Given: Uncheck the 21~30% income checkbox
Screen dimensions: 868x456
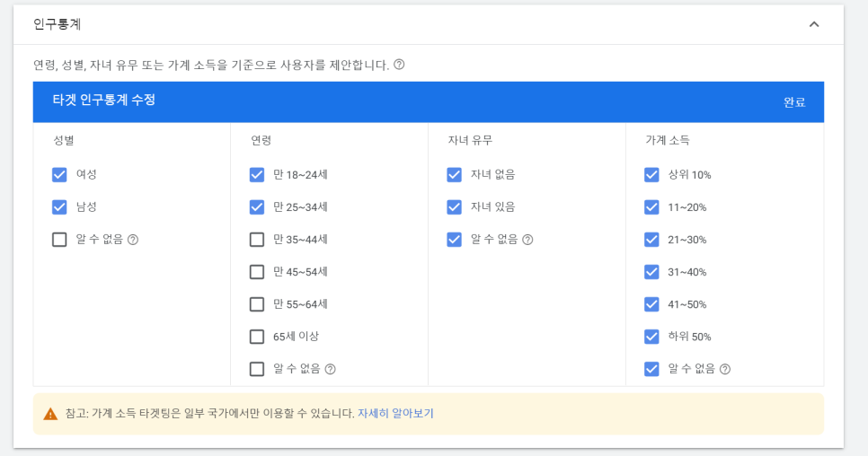Looking at the screenshot, I should click(651, 240).
